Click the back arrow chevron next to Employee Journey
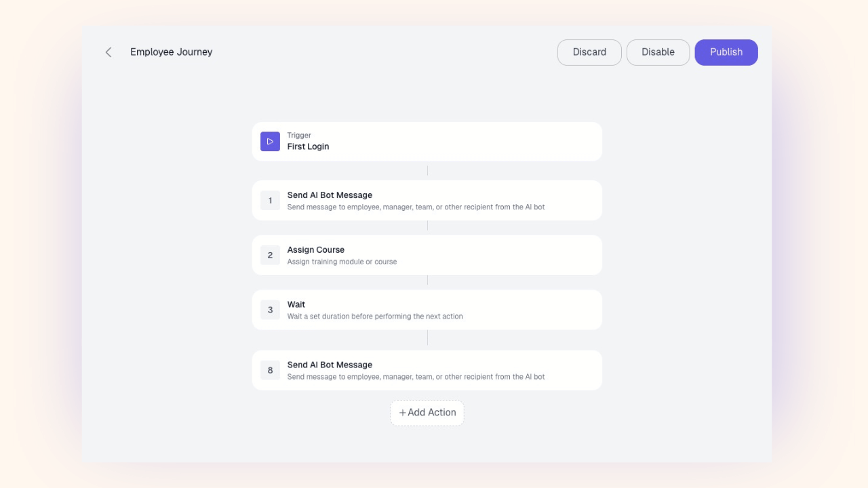The height and width of the screenshot is (488, 868). coord(108,52)
